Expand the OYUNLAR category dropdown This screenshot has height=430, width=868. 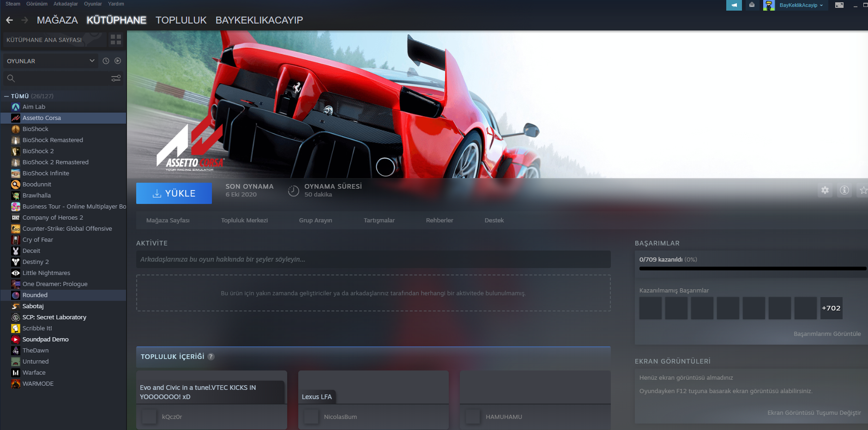click(x=50, y=61)
